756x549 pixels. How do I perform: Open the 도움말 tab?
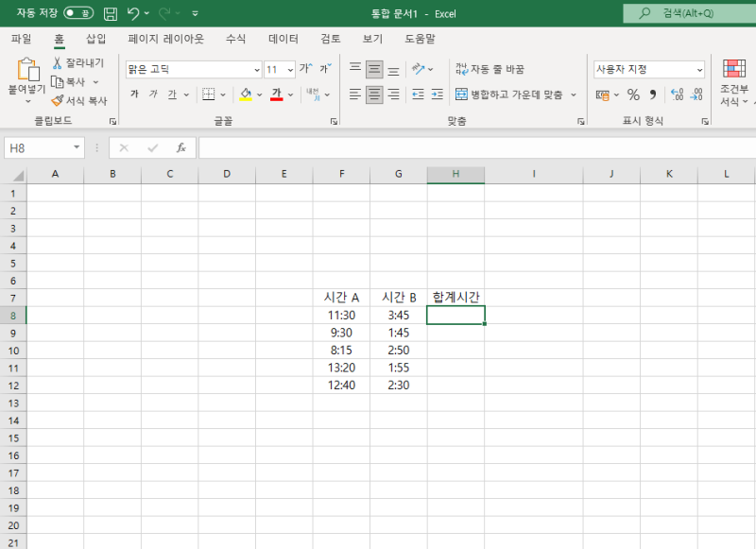(x=420, y=39)
